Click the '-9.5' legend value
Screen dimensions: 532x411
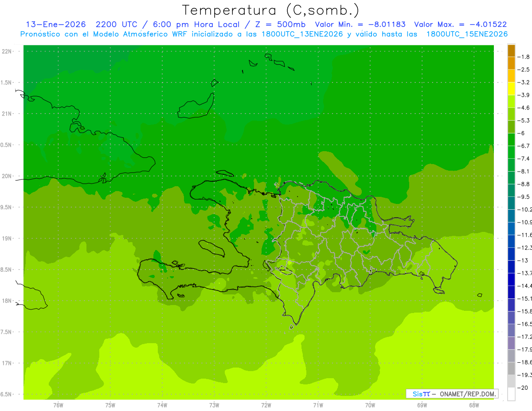coord(524,196)
